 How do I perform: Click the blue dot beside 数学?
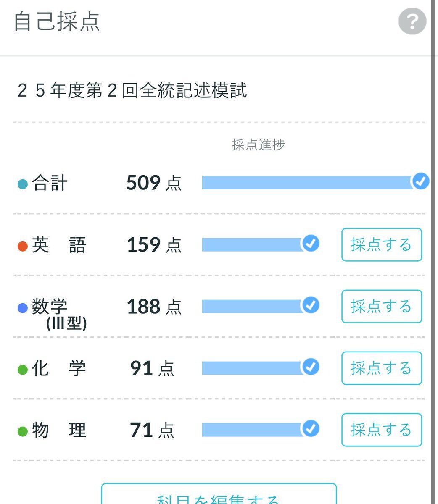point(23,308)
